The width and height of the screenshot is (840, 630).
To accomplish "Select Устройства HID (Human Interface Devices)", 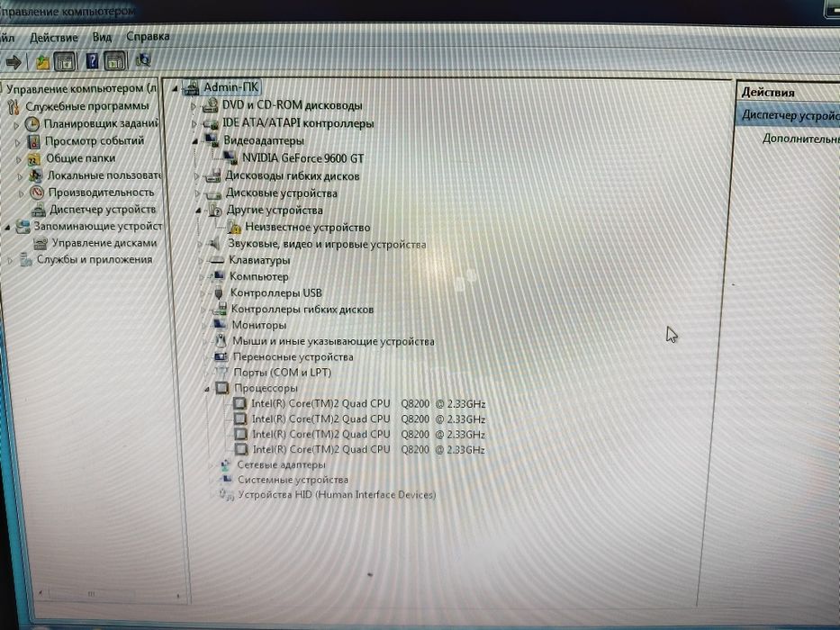I will click(337, 494).
